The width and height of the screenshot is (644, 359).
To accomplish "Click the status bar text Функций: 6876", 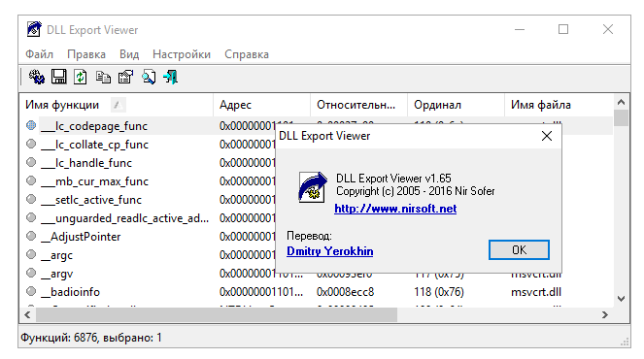I will tap(59, 338).
